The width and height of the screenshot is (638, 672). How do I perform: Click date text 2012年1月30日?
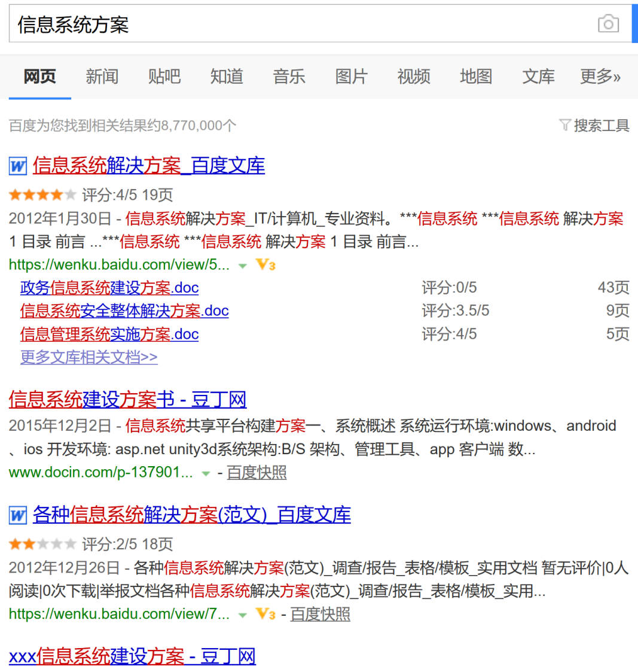coord(60,218)
